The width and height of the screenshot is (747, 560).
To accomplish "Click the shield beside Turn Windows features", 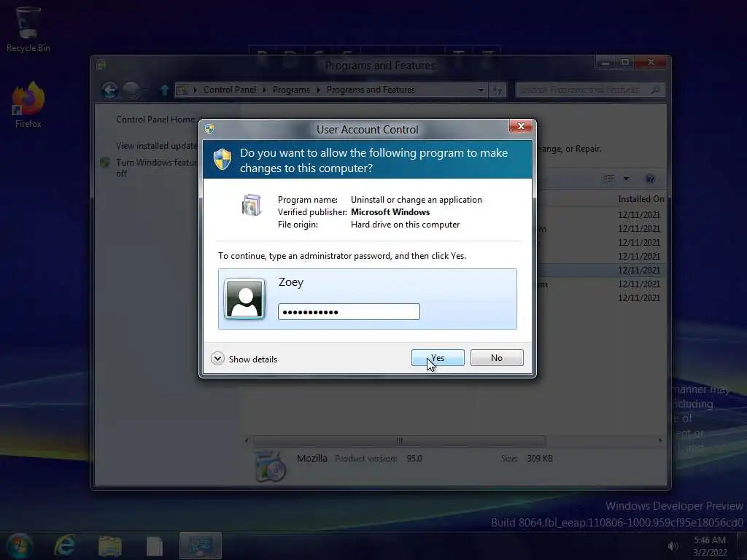I will 105,163.
